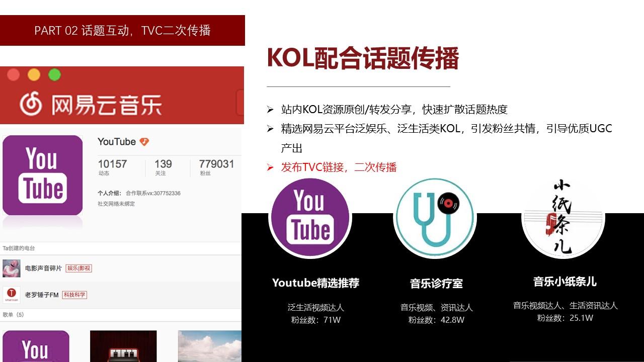Select the 娱乐|影视 category tag
The height and width of the screenshot is (362, 644).
point(79,268)
